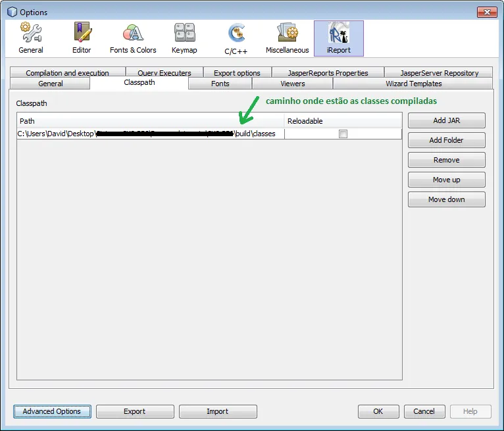Open Advanced Options
504x431 pixels.
[52, 411]
